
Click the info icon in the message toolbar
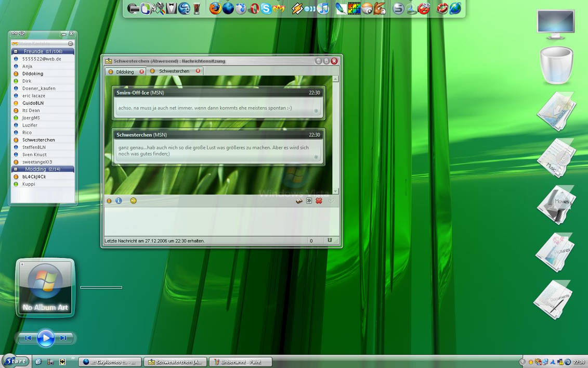[x=119, y=200]
